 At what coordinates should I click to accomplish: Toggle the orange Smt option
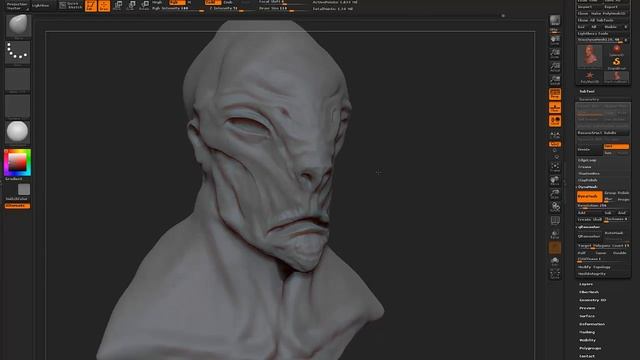point(616,146)
